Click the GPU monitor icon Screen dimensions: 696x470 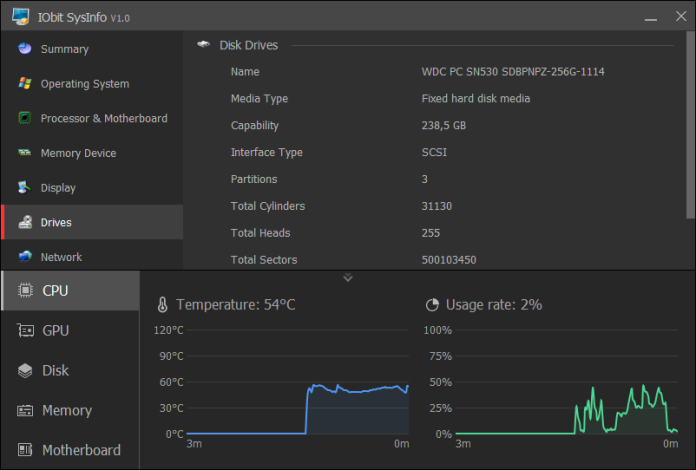(x=24, y=331)
